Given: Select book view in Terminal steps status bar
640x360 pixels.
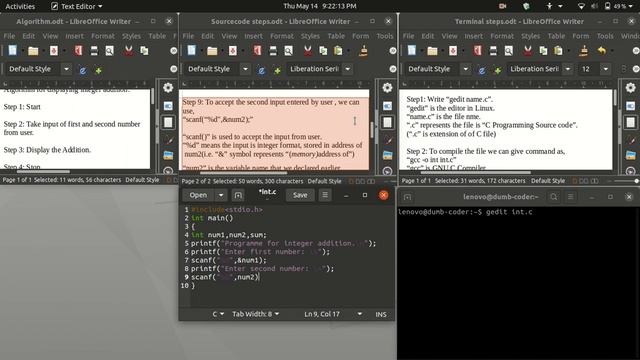Looking at the screenshot, I should point(595,180).
